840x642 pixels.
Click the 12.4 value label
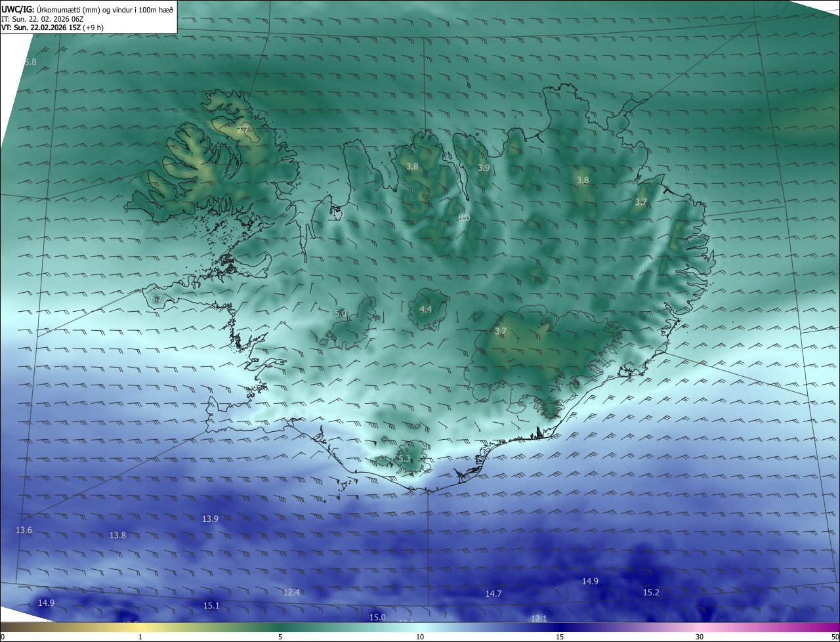[x=291, y=593]
